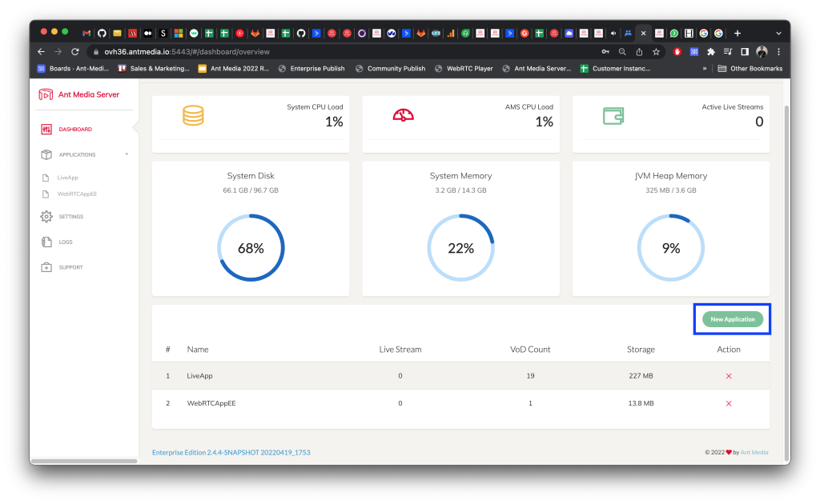
Task: Click the System CPU Load database icon
Action: tap(193, 115)
